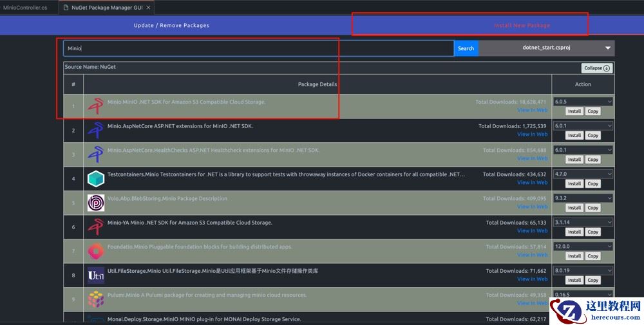
Task: Copy the Foundatio.Minio package command
Action: click(x=592, y=256)
